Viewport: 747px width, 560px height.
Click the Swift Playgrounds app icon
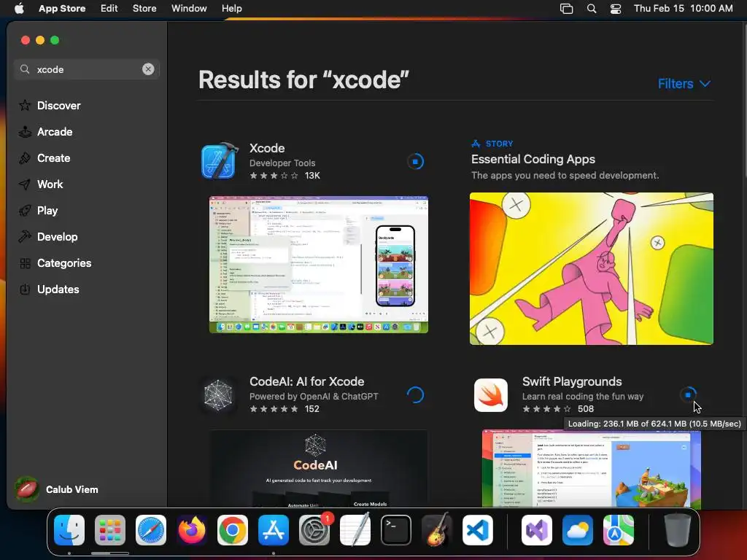pyautogui.click(x=491, y=394)
